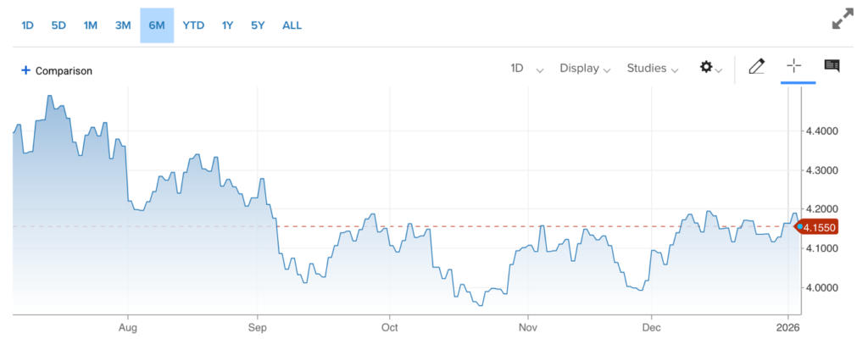View ALL historical data range
The width and height of the screenshot is (868, 339).
pyautogui.click(x=292, y=25)
